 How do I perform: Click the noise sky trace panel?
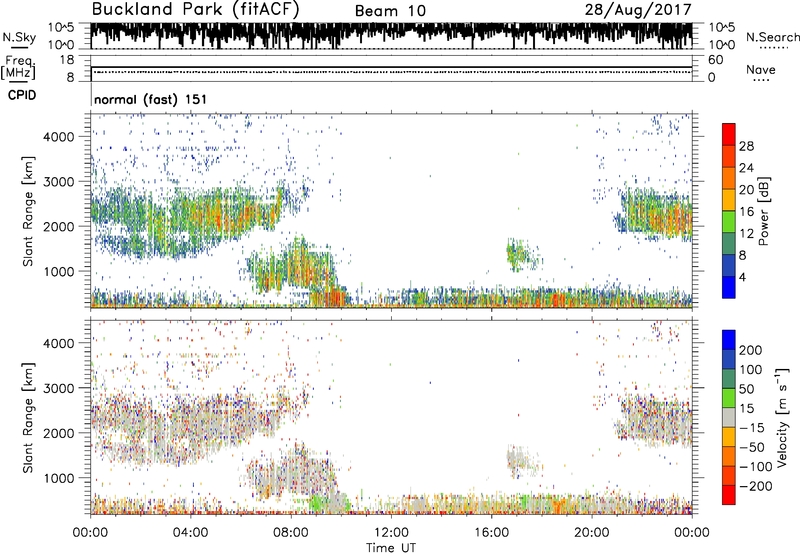(x=391, y=36)
